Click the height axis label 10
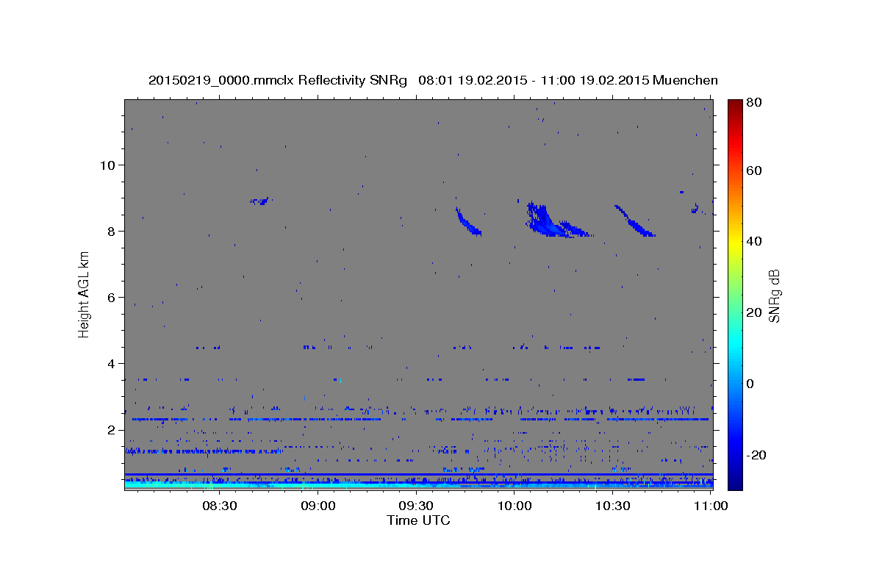The width and height of the screenshot is (882, 588). 108,165
